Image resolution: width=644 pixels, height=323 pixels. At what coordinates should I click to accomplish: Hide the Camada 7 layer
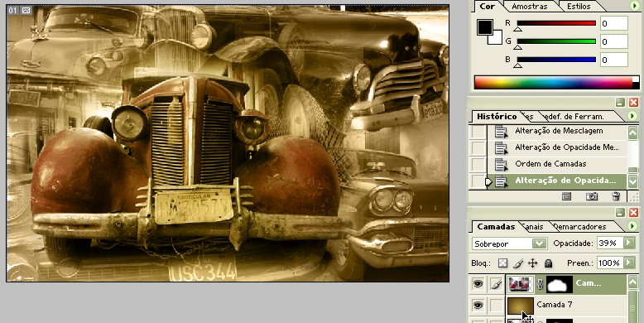point(478,306)
